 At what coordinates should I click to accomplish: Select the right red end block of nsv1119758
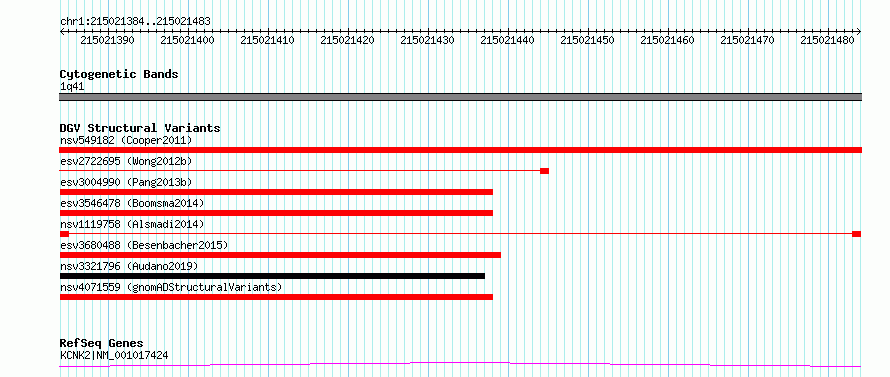(x=857, y=234)
